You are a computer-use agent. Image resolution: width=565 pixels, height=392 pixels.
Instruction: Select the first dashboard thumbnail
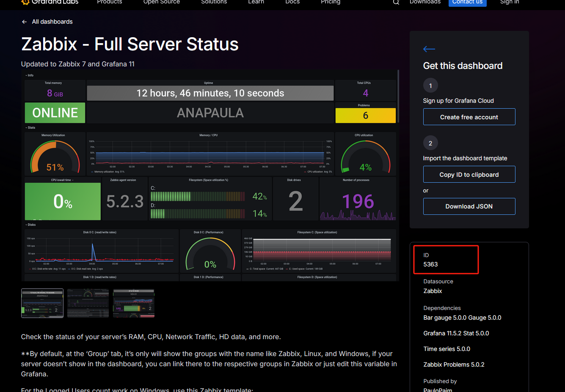coord(42,303)
